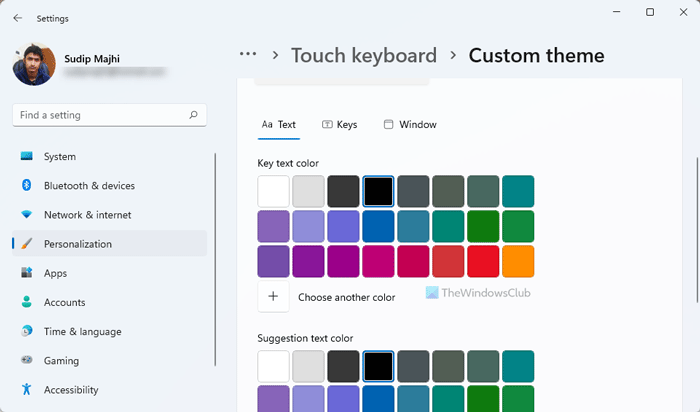The image size is (700, 412).
Task: Open Gaming settings category
Action: click(x=61, y=360)
